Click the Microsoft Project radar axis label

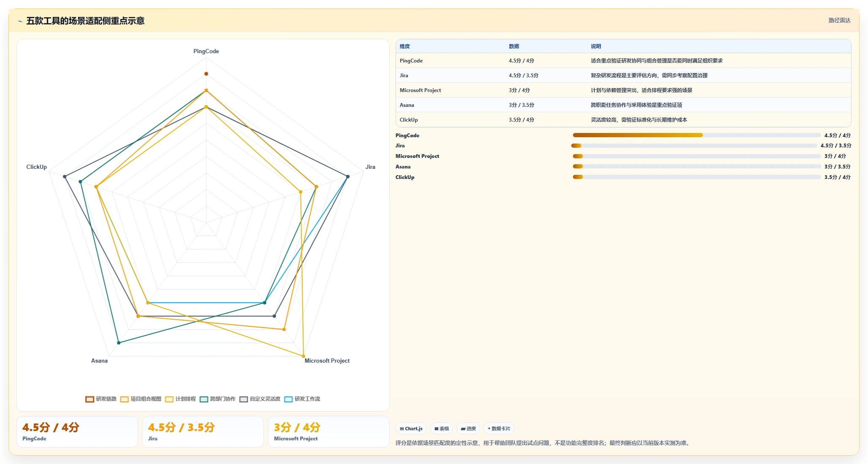[327, 361]
